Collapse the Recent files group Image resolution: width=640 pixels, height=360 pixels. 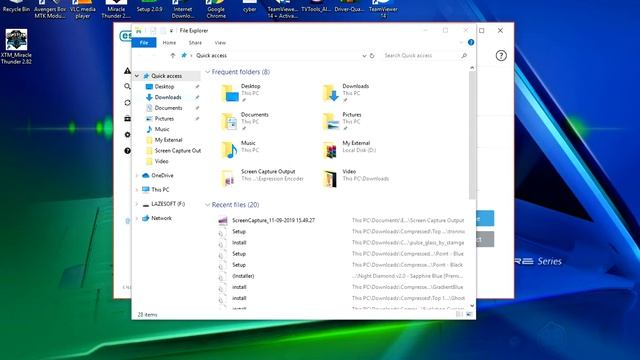click(x=207, y=205)
